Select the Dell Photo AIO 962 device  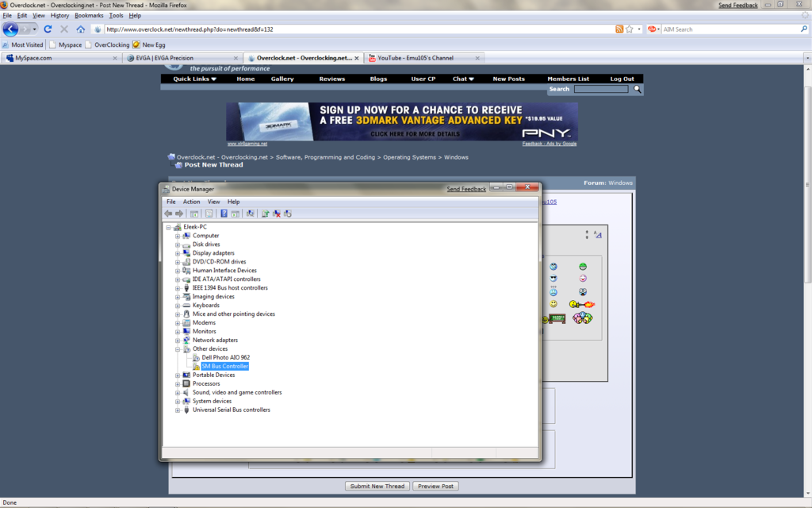[224, 357]
